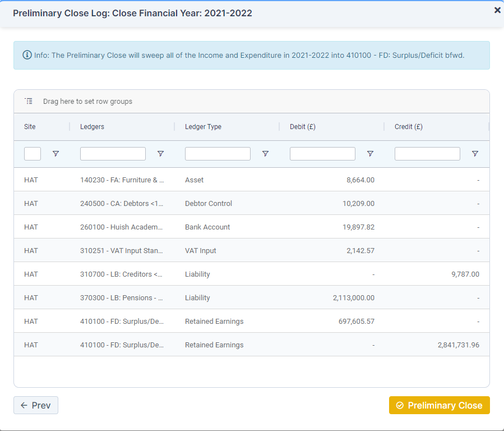Close the Preliminary Close Log dialog
504x431 pixels.
pyautogui.click(x=497, y=10)
